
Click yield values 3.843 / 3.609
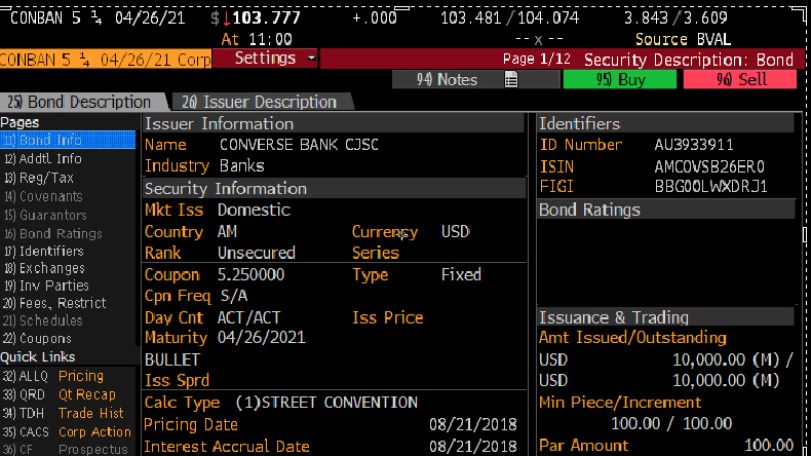click(675, 18)
